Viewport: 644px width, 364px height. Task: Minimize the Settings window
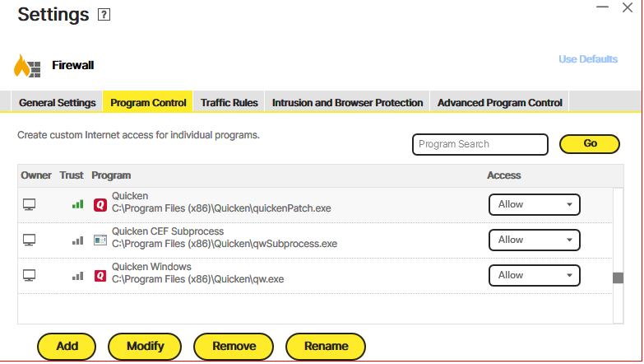[x=602, y=7]
